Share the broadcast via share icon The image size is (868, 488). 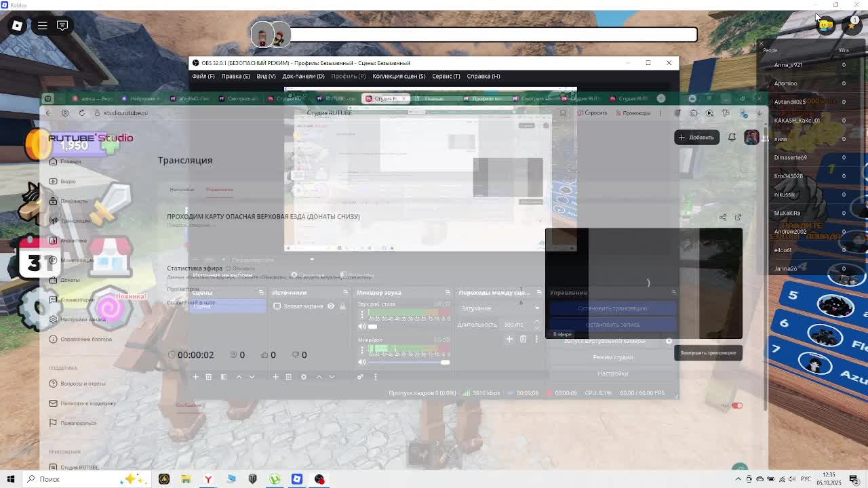(723, 218)
